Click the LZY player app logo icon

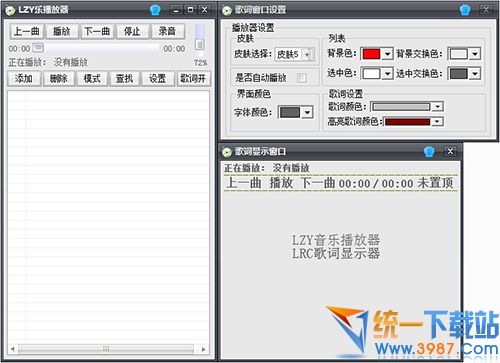10,10
